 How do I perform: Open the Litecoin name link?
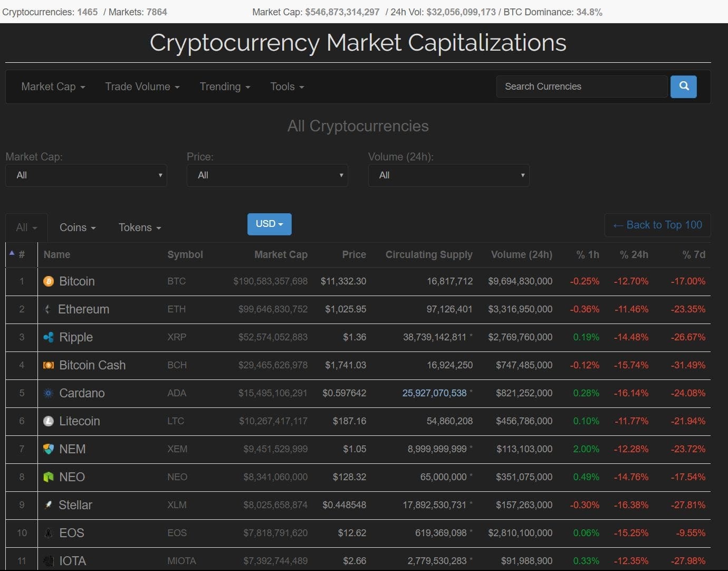point(80,421)
